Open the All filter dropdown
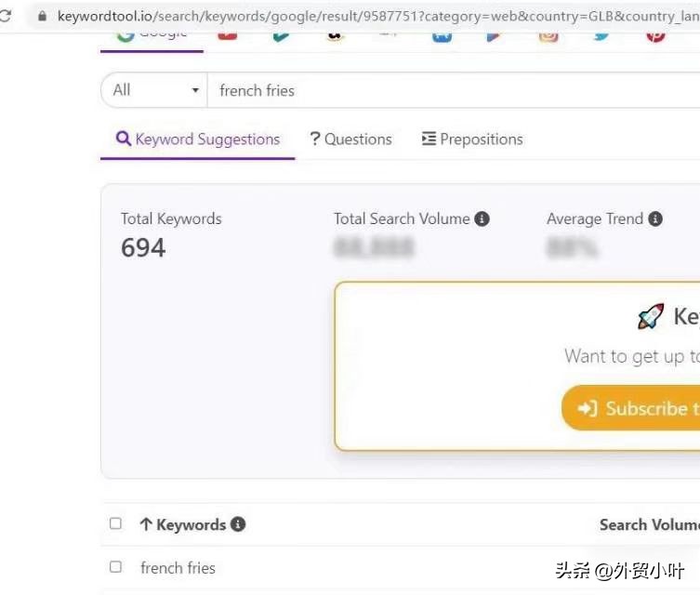The image size is (700, 595). coord(154,90)
